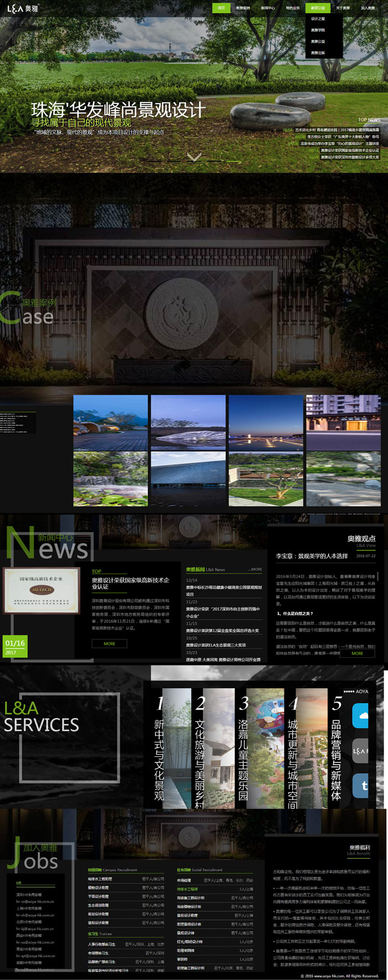
Task: Open the 加入奥雅 navigation item
Action: [368, 8]
